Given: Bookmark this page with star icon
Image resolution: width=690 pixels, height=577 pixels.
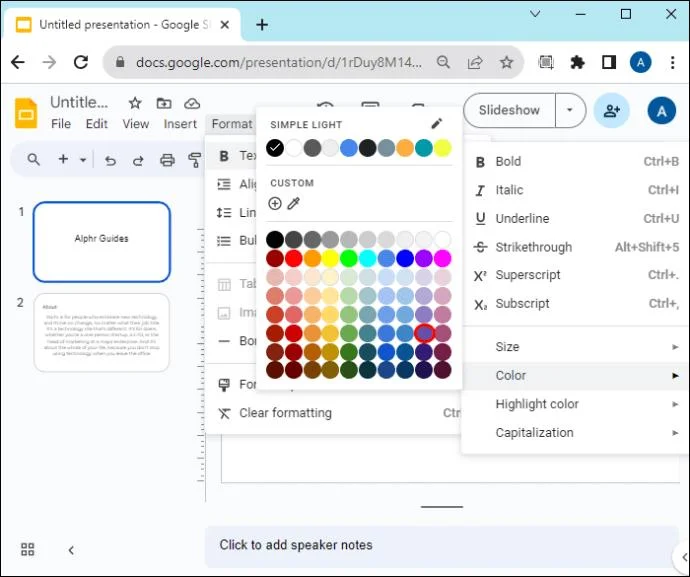Looking at the screenshot, I should click(506, 62).
